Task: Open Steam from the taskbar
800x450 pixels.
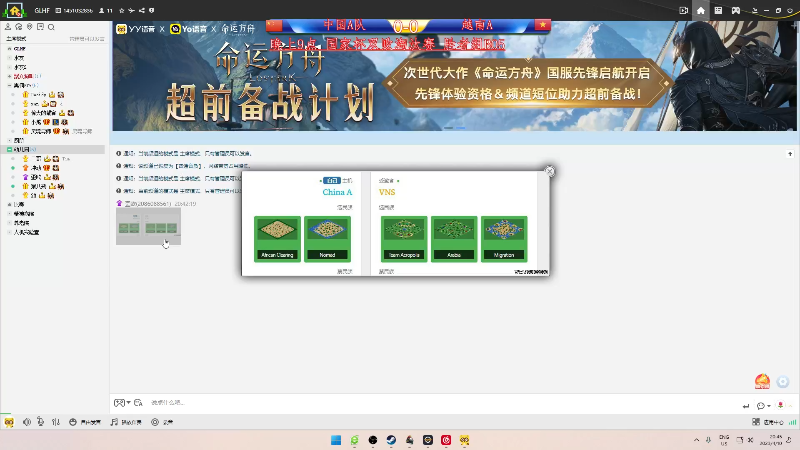Action: point(391,440)
